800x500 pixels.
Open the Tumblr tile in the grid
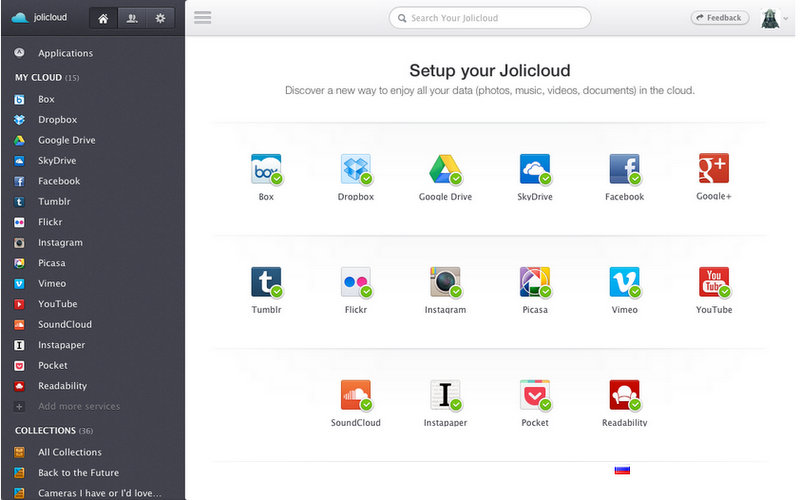pyautogui.click(x=266, y=290)
